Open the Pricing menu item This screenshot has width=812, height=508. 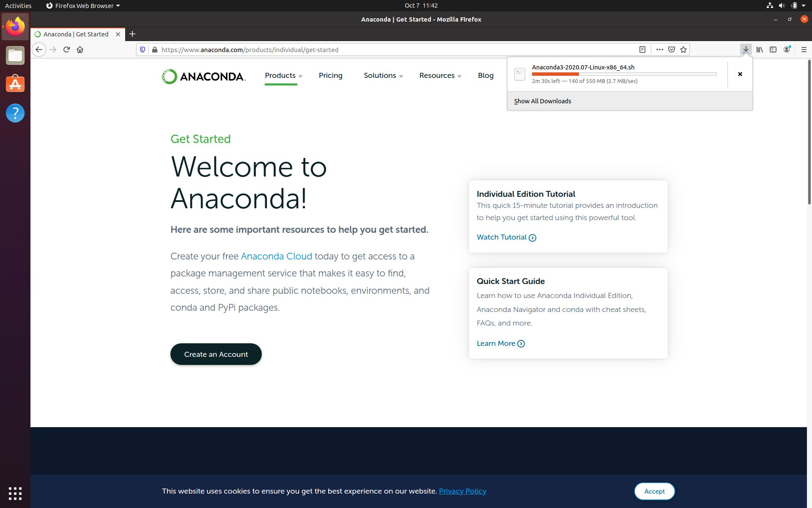click(x=330, y=75)
